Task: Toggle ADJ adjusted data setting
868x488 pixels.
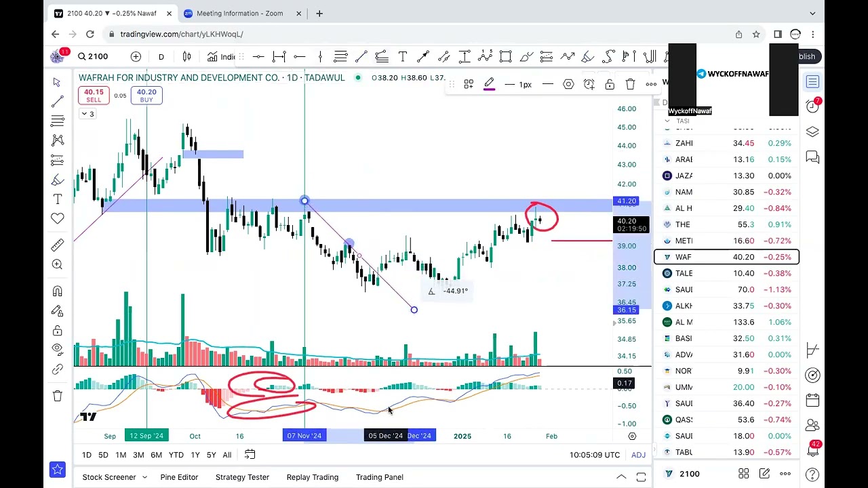Action: click(x=638, y=455)
